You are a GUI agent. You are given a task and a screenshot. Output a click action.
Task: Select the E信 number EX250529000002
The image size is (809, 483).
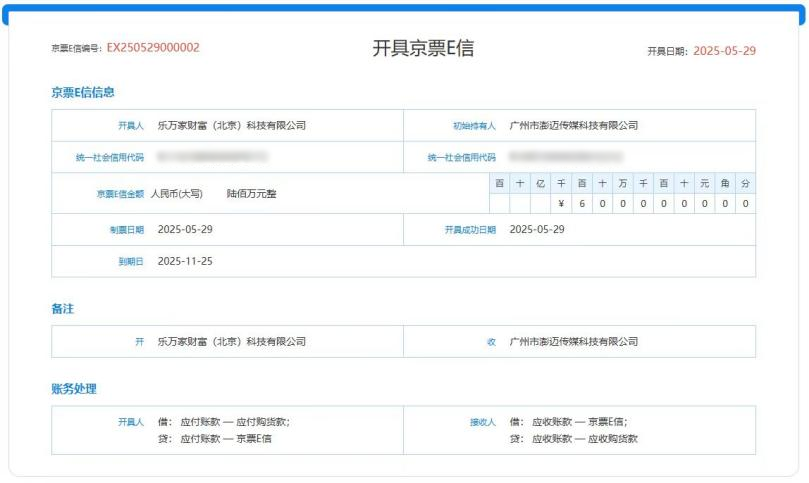[153, 47]
